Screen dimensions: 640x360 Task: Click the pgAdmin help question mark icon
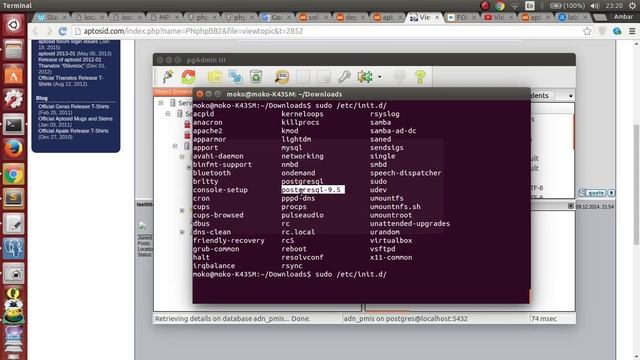[420, 76]
